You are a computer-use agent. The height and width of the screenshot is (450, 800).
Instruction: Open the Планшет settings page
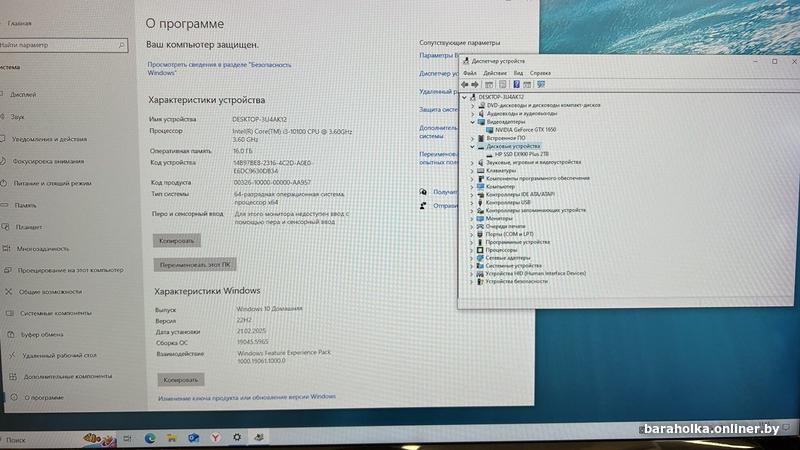tap(29, 227)
